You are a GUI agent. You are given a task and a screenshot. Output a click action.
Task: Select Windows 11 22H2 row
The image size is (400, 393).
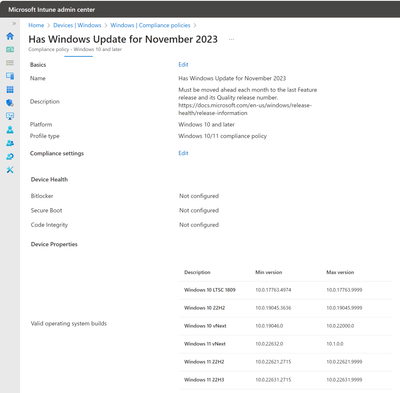point(286,362)
